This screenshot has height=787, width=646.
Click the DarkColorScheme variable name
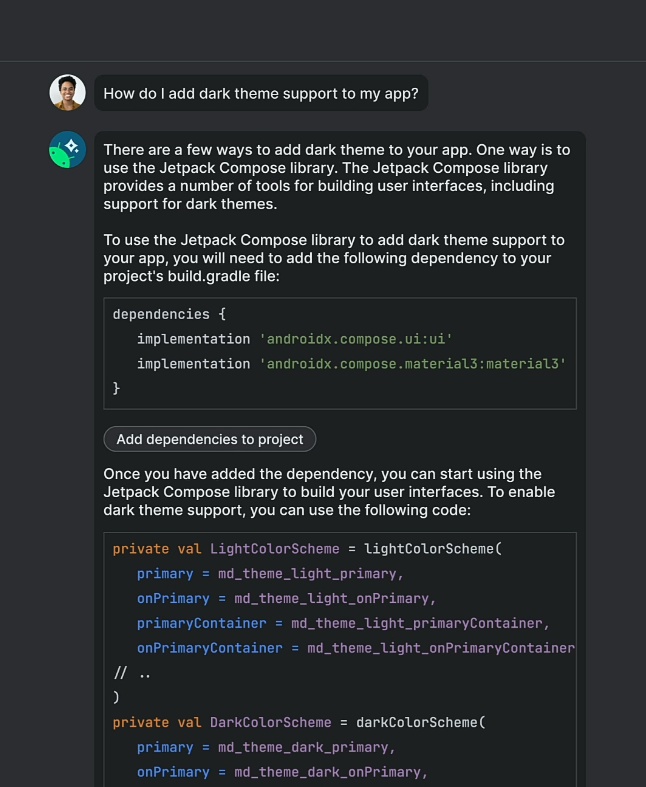coord(271,722)
